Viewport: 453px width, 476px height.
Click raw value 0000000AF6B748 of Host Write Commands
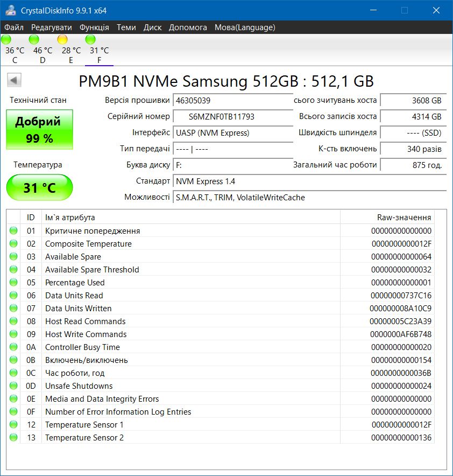tap(400, 334)
